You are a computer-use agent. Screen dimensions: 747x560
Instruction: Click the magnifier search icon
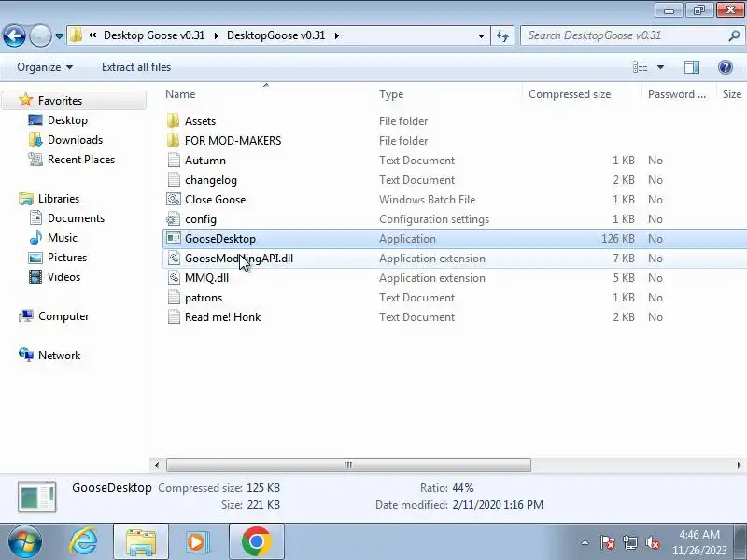tap(734, 35)
